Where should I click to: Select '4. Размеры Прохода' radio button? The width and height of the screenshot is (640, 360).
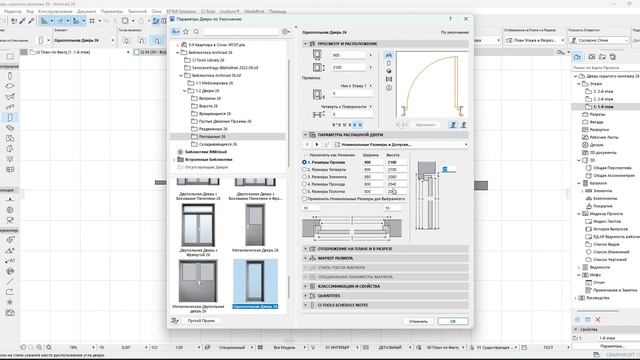tap(304, 184)
